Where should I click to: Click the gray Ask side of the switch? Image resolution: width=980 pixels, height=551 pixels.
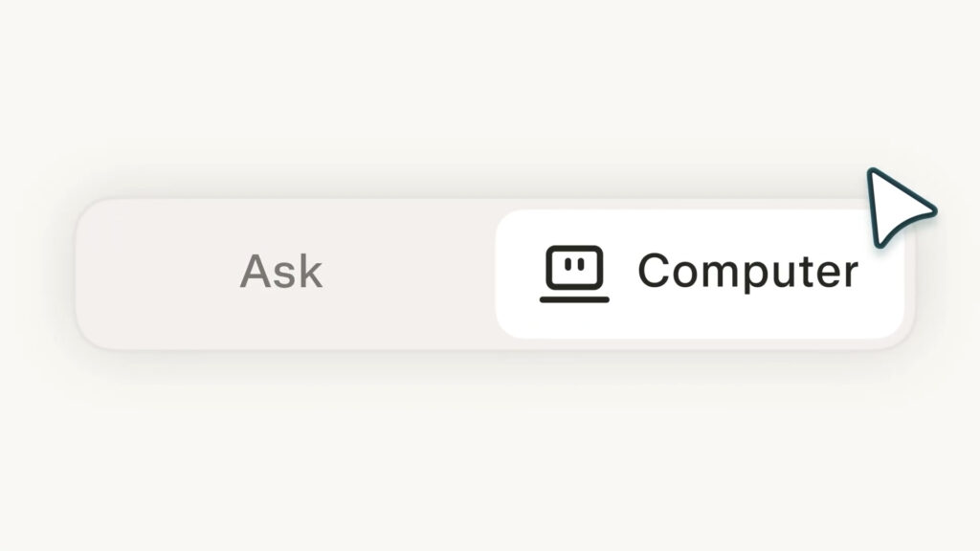point(281,273)
